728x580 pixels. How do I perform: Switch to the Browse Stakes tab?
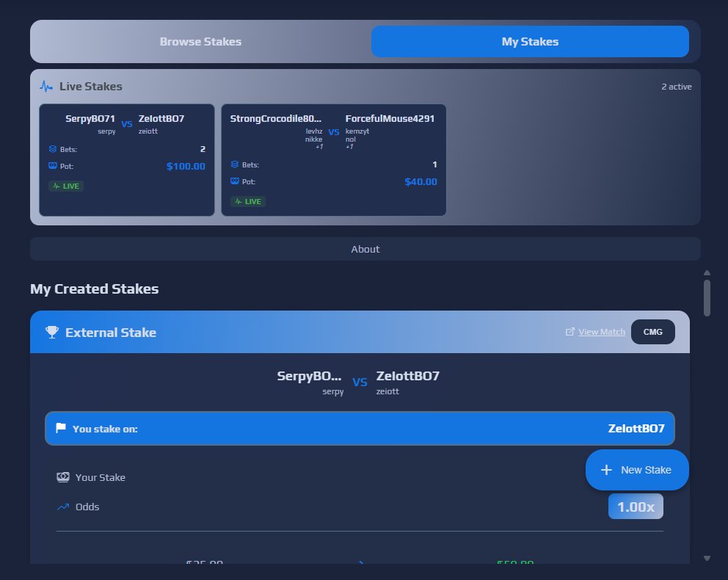point(200,42)
